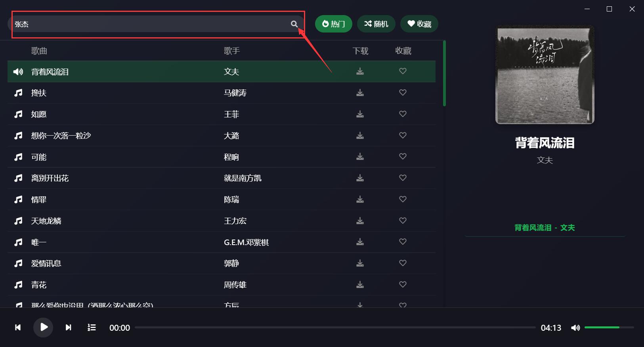Open the 收藏 favorites list
This screenshot has width=644, height=347.
[x=419, y=24]
